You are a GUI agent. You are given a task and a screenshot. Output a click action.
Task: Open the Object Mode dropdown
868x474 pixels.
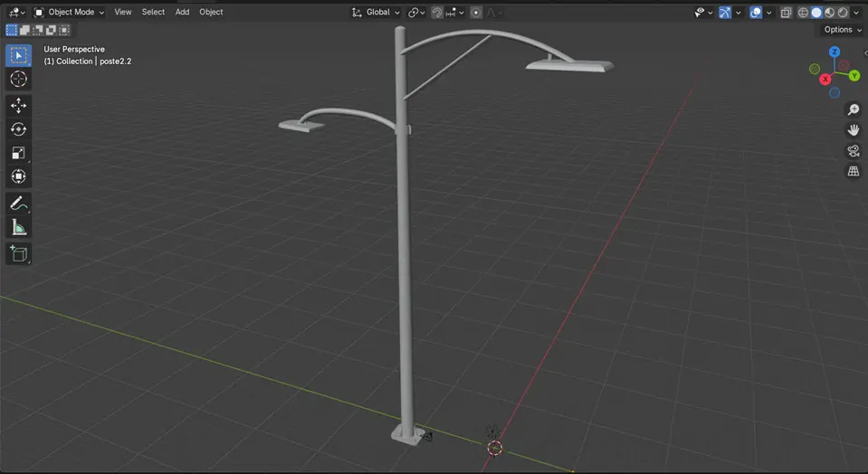point(69,12)
